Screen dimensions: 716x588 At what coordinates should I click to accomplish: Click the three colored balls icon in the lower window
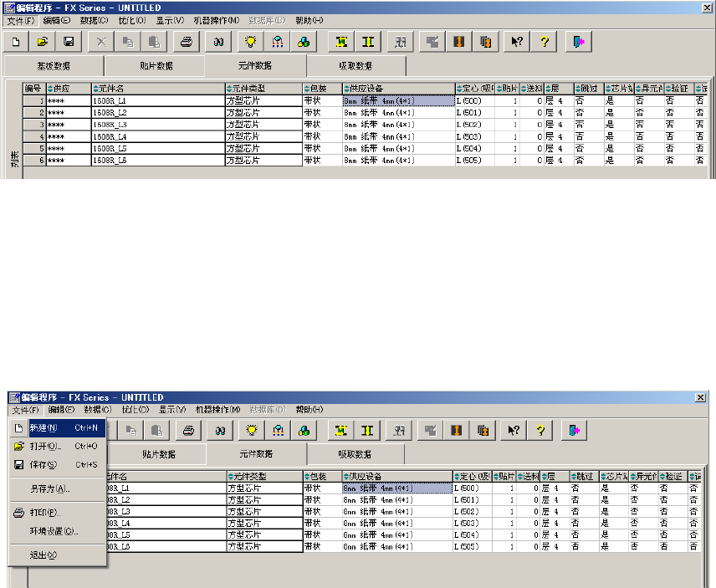(x=304, y=431)
